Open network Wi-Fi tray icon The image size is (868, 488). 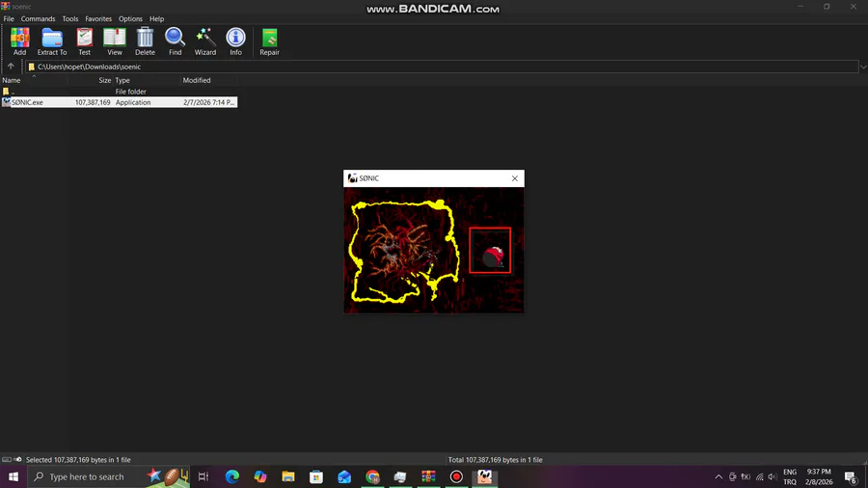pos(760,477)
